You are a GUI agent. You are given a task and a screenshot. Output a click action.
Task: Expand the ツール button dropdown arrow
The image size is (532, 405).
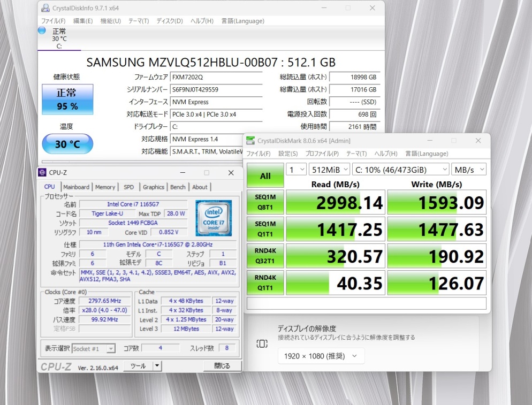point(157,366)
